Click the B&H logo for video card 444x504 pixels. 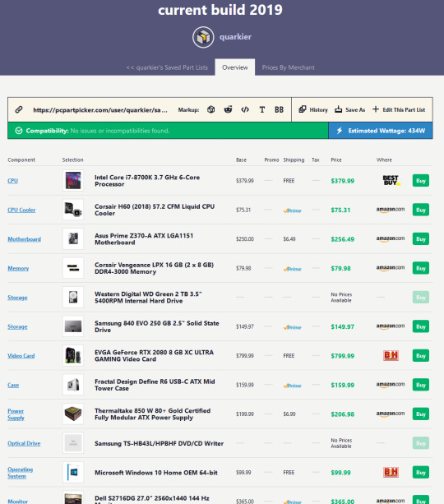pyautogui.click(x=391, y=355)
